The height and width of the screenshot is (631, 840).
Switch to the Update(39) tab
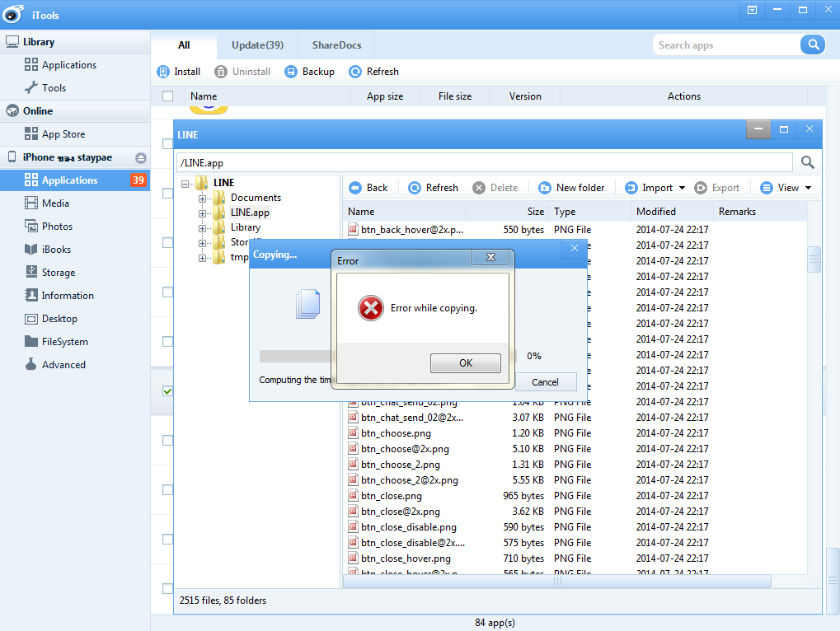(257, 45)
